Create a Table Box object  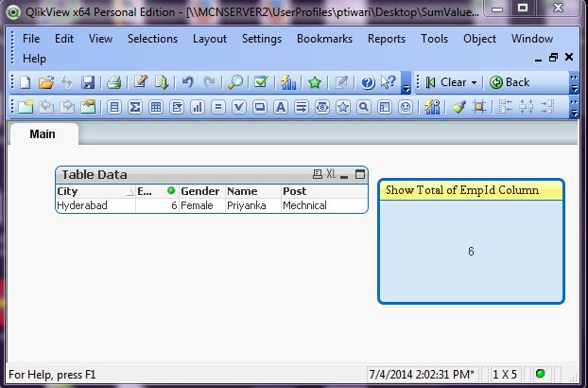(x=156, y=107)
